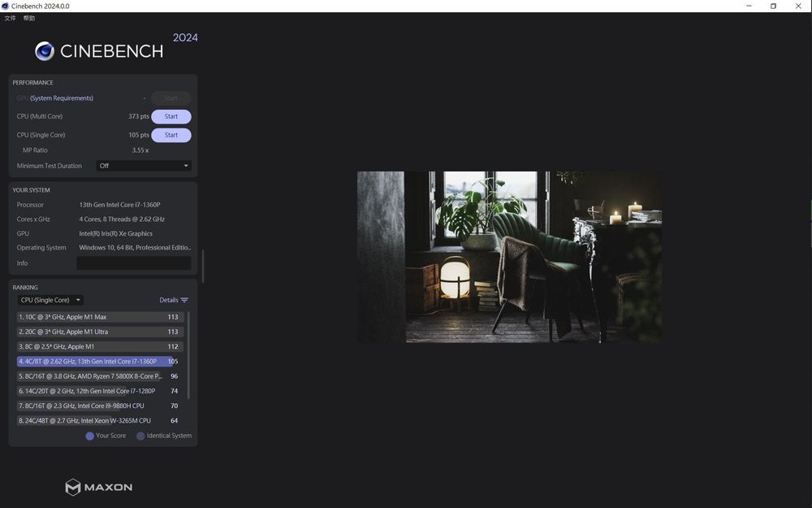Screen dimensions: 812x508
Task: Open the Minimum Test Duration dropdown
Action: (x=143, y=165)
